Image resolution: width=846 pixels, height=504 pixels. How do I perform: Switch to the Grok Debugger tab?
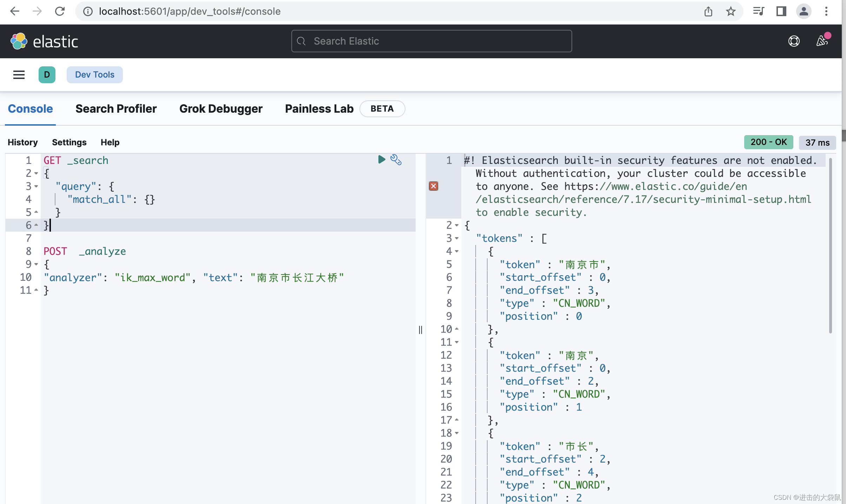(x=221, y=109)
